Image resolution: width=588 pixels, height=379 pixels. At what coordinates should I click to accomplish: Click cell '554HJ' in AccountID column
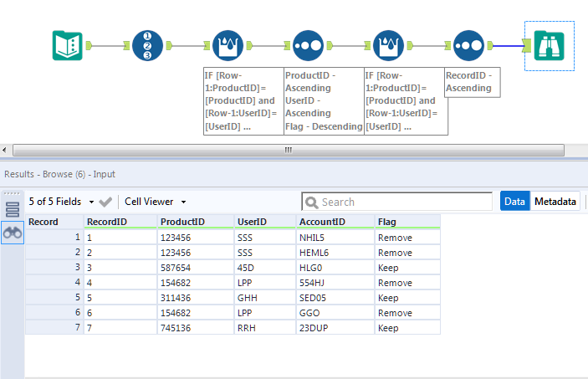click(x=335, y=283)
